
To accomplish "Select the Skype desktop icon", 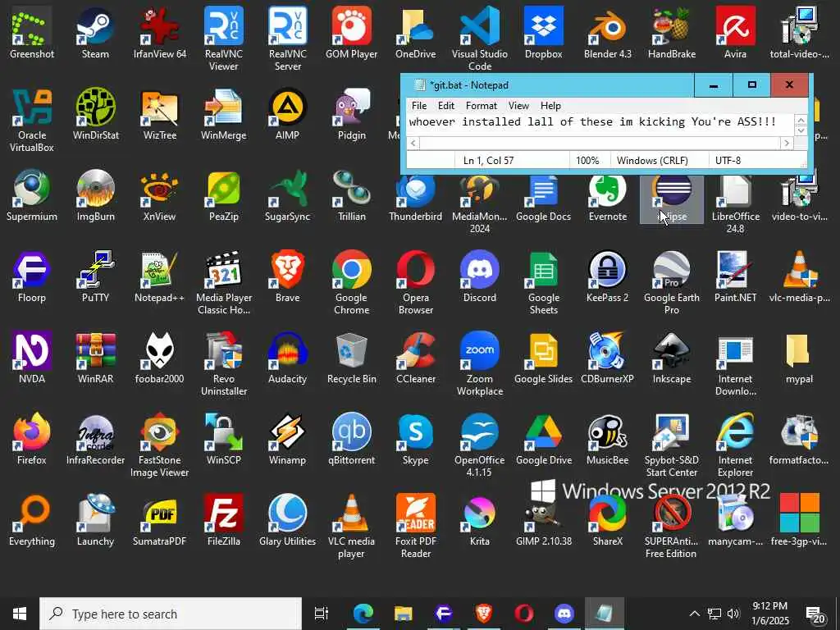I will (x=415, y=440).
